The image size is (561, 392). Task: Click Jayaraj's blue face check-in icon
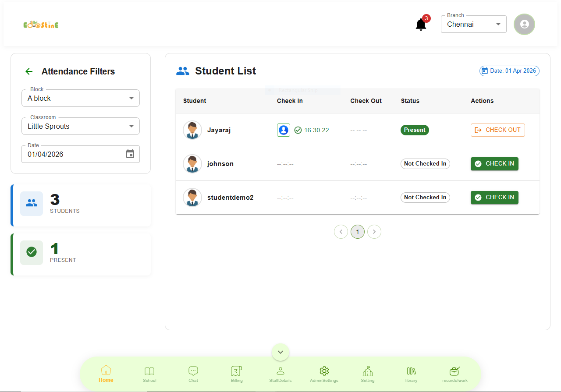(x=284, y=130)
